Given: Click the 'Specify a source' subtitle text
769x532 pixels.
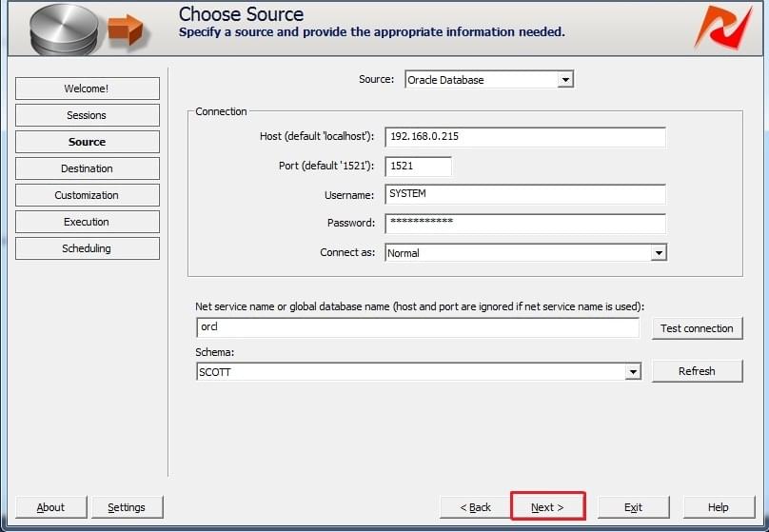Looking at the screenshot, I should pyautogui.click(x=372, y=32).
